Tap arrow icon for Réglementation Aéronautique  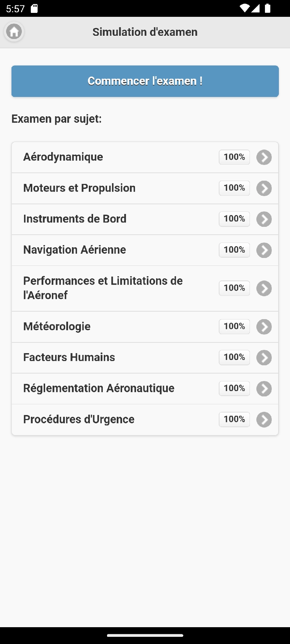tap(264, 389)
